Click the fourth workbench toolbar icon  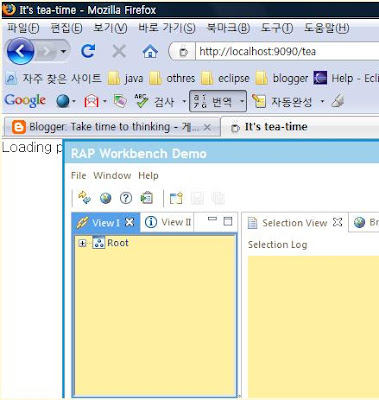click(146, 198)
